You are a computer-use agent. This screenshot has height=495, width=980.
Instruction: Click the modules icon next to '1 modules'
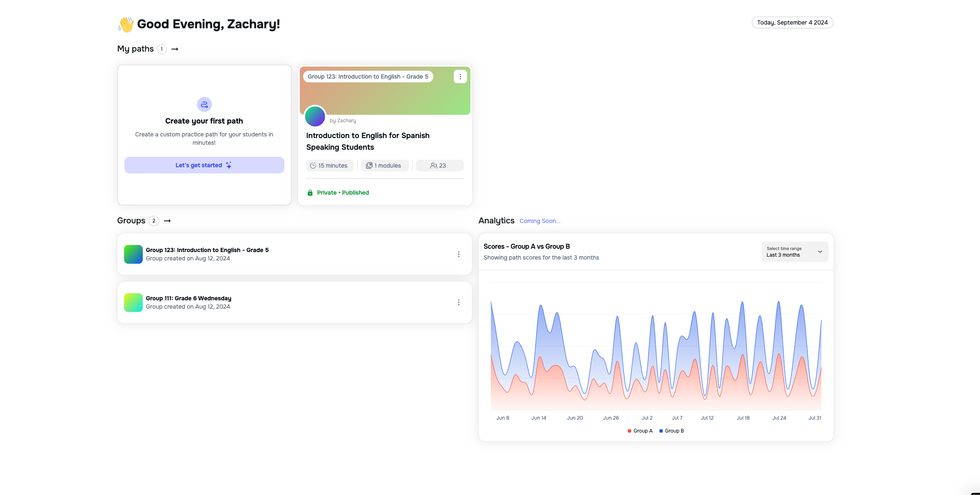pyautogui.click(x=369, y=165)
